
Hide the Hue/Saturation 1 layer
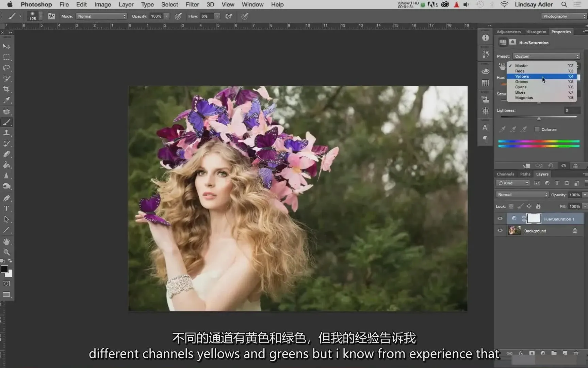(x=500, y=219)
